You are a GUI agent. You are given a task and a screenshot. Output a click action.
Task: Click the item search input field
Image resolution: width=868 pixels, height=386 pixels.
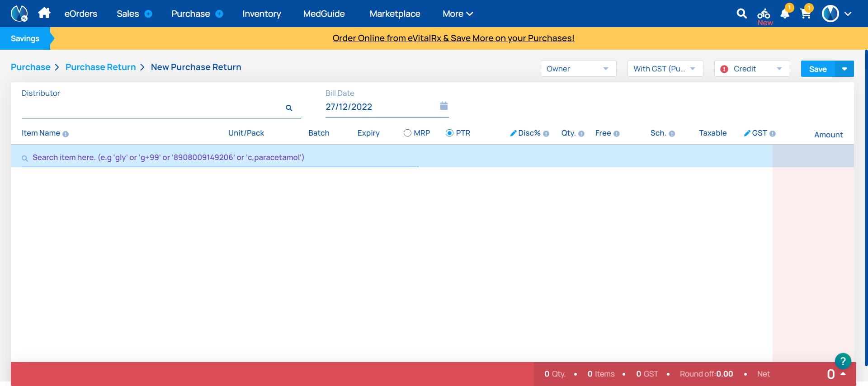click(x=220, y=158)
